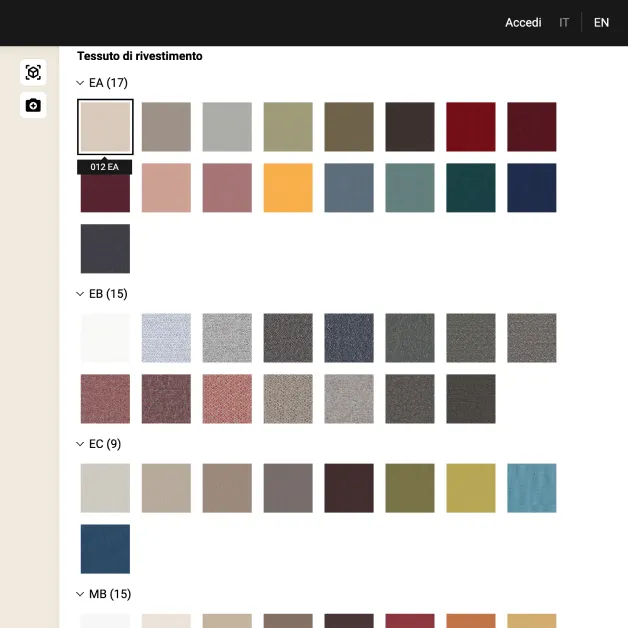Select the slate blue EA swatch
Image resolution: width=628 pixels, height=628 pixels.
tap(349, 188)
